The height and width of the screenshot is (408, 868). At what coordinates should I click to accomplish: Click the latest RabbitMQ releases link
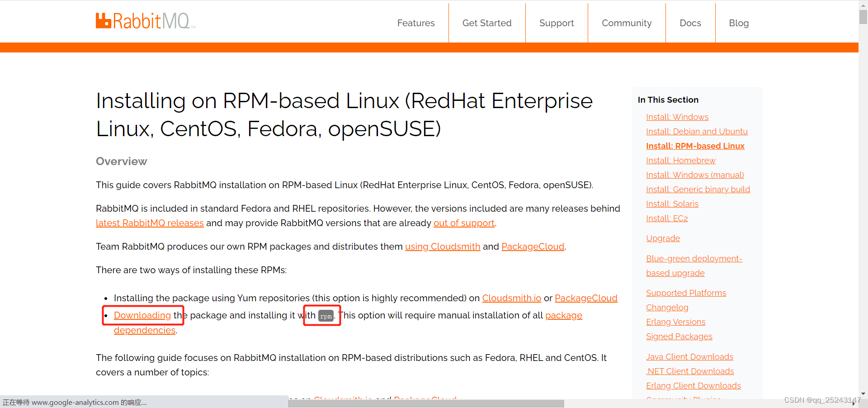click(149, 223)
